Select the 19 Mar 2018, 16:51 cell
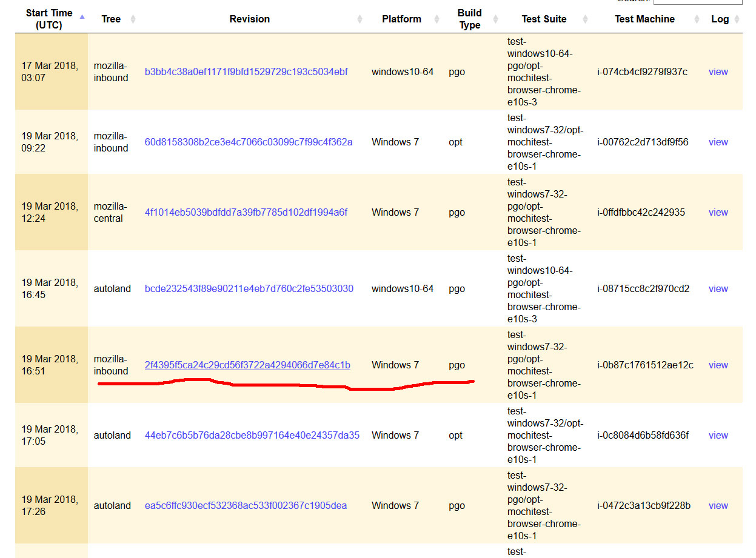 pos(52,365)
